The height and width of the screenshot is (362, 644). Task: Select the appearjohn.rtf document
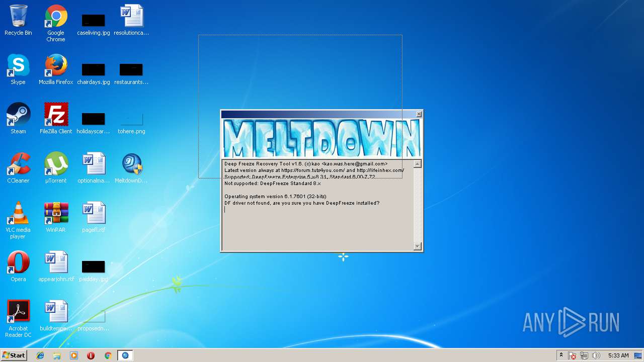56,266
